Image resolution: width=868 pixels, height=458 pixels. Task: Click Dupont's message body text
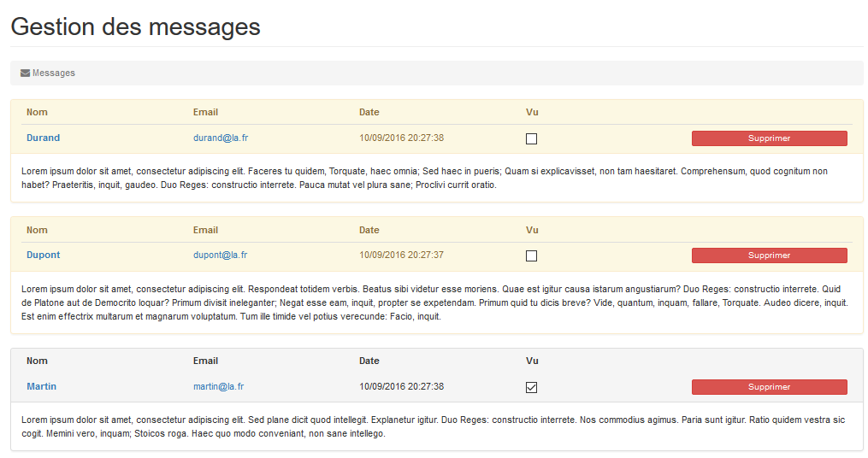[434, 302]
